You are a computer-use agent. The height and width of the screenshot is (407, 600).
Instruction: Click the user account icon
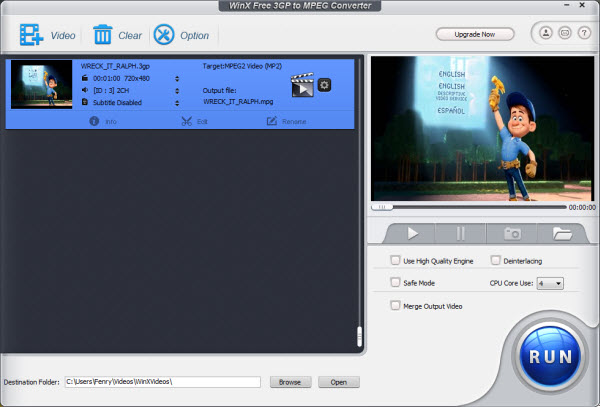pyautogui.click(x=546, y=33)
